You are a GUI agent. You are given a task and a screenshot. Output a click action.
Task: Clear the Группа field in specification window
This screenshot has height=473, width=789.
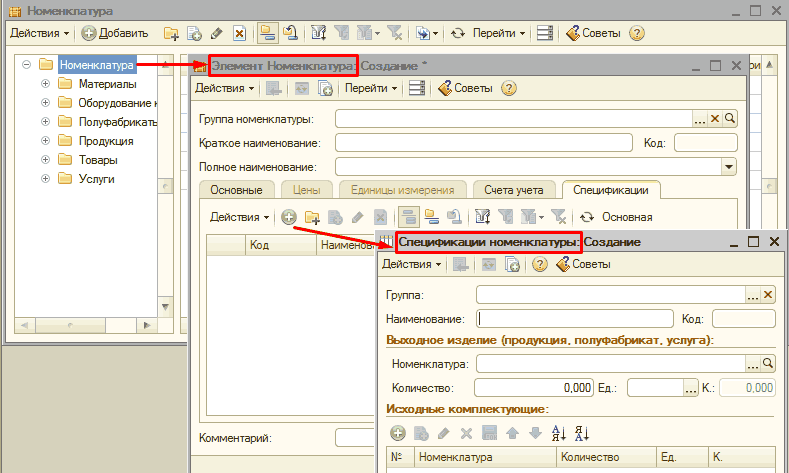pos(768,294)
